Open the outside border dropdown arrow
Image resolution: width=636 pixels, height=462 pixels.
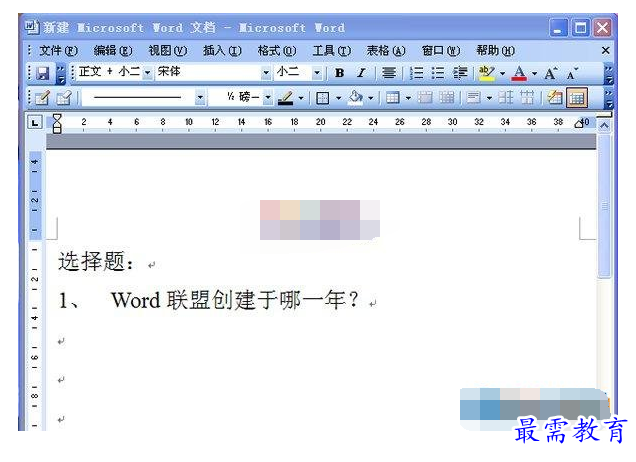[x=338, y=98]
